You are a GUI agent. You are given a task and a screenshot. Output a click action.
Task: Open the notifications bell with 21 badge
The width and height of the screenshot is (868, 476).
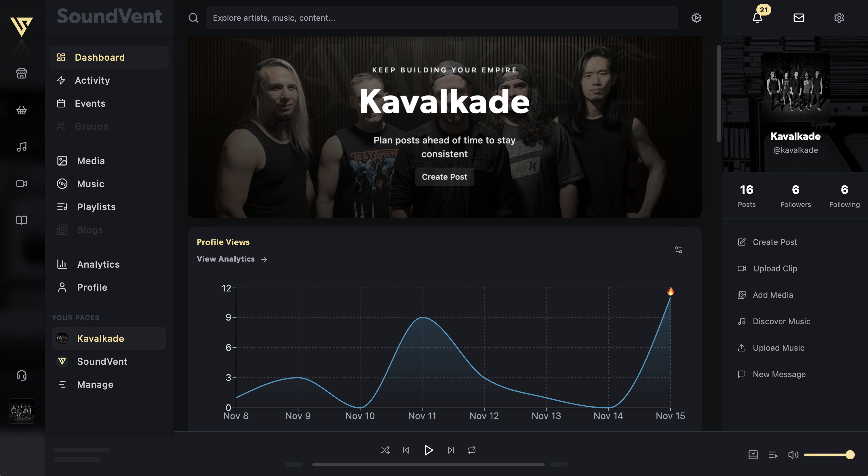pos(757,18)
